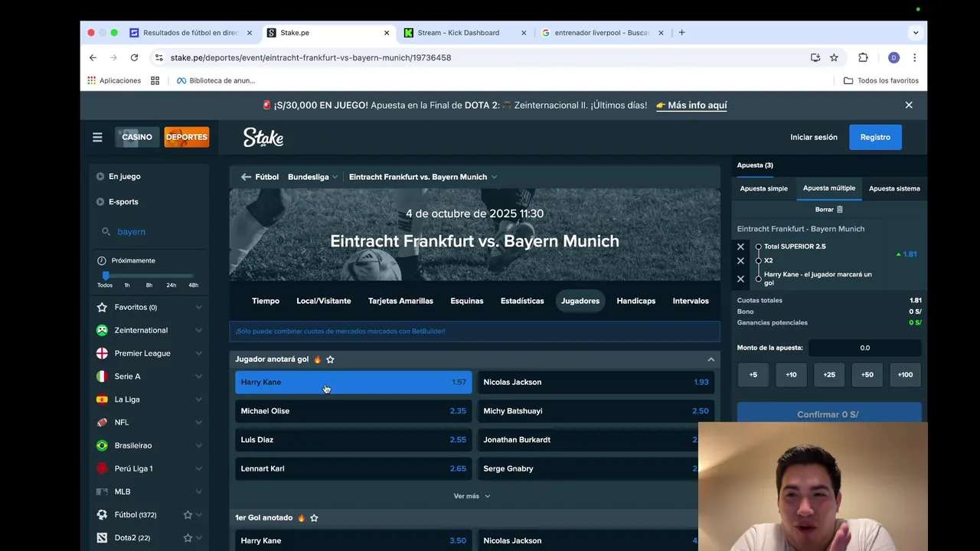Switch to the Handicaps tab
This screenshot has width=980, height=551.
(x=636, y=301)
